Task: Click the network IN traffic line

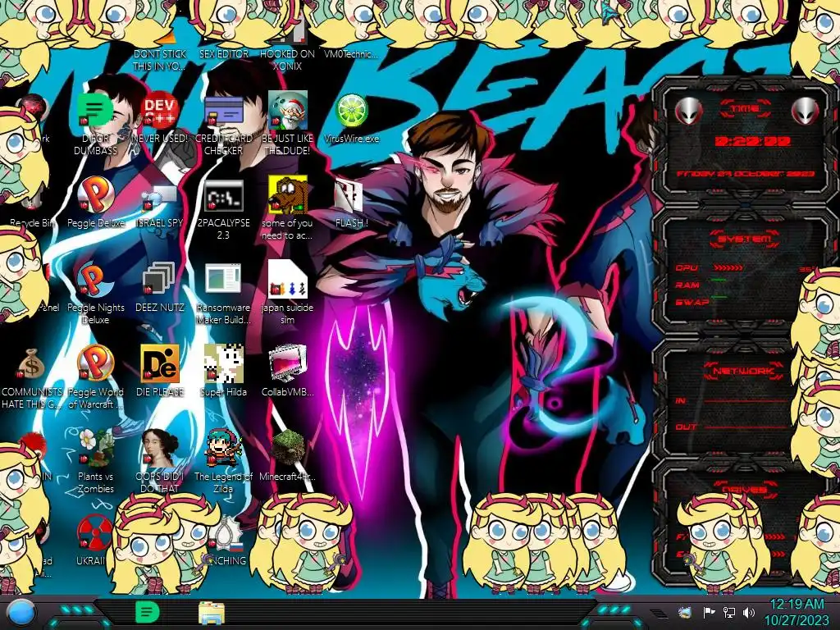Action: coord(746,400)
